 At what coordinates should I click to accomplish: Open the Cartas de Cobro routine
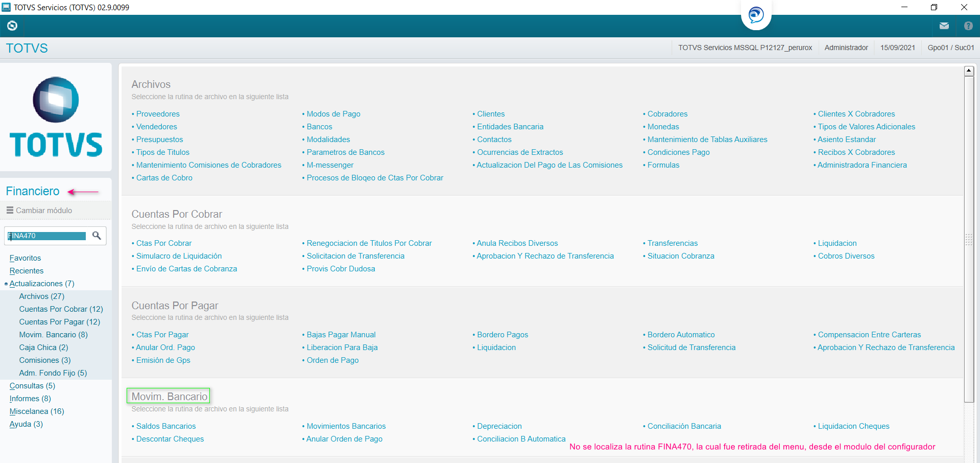click(x=164, y=178)
